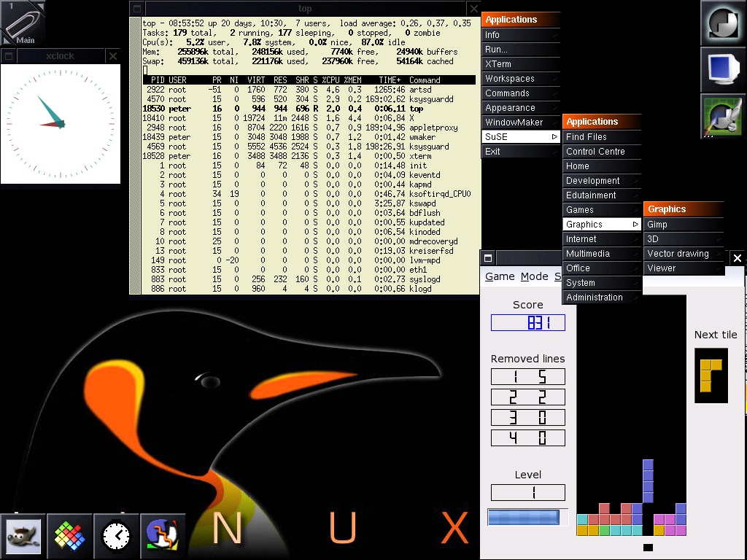Click the xterm process row
Viewport: 747px width, 560px height.
coord(309,156)
